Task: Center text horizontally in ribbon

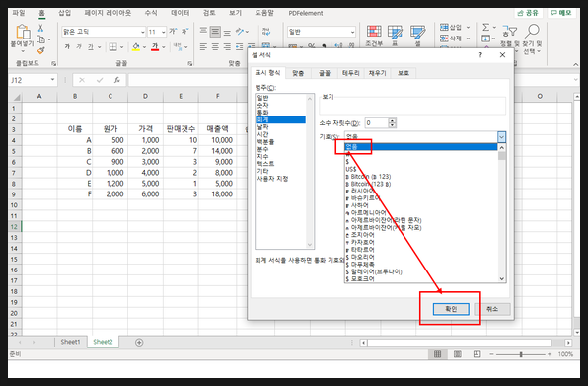Action: pos(215,46)
